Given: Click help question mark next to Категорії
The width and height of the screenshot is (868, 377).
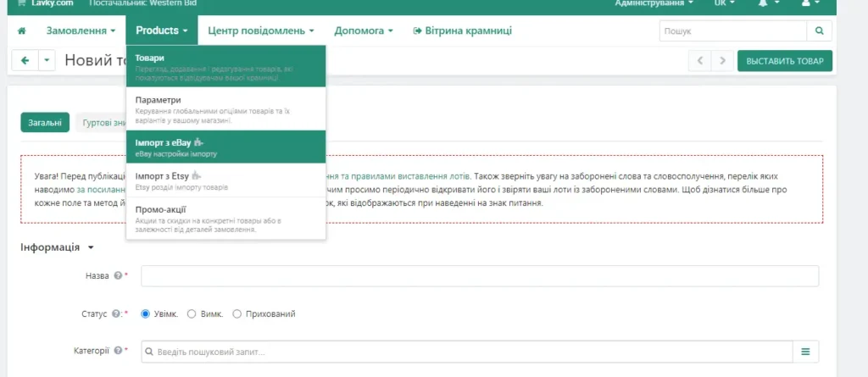Looking at the screenshot, I should [117, 351].
